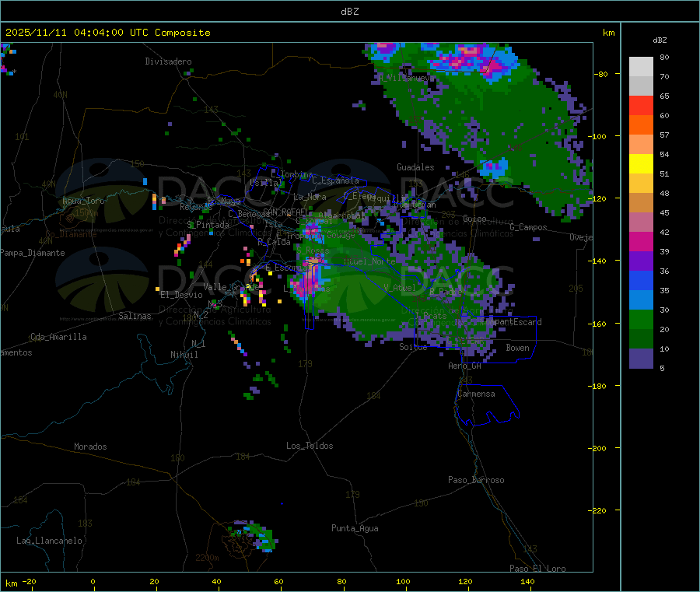Click the Guadales location label
The height and width of the screenshot is (592, 700).
(x=415, y=167)
